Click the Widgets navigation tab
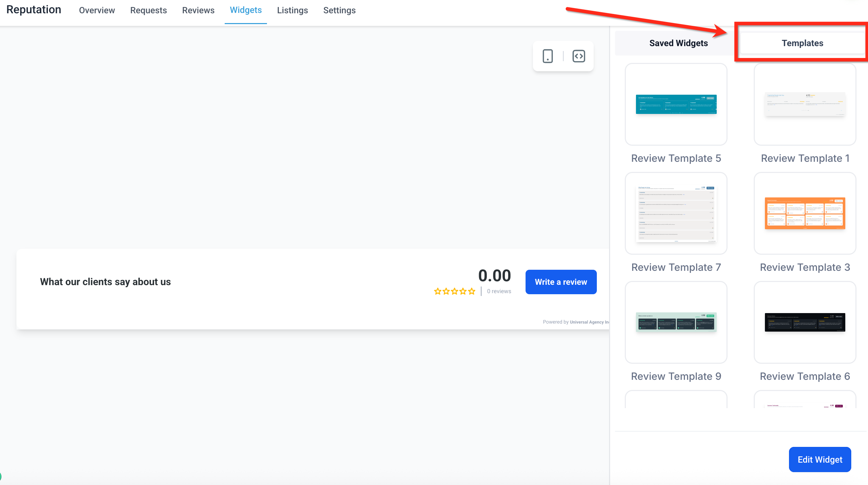Screen dimensions: 868x485 click(x=246, y=10)
